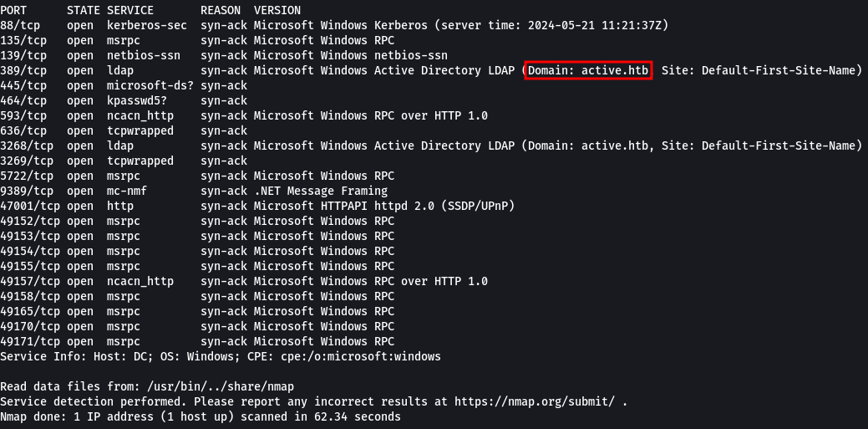Click the VERSION column header

click(277, 10)
